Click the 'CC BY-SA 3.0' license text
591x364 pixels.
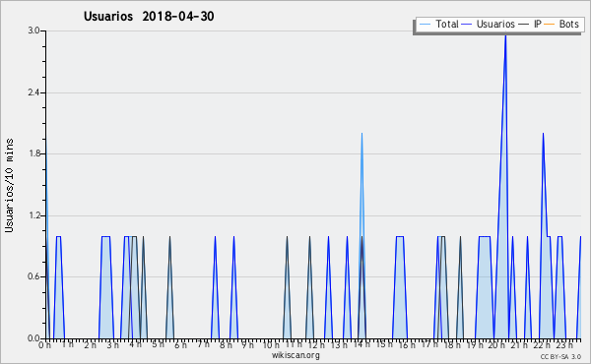point(560,356)
